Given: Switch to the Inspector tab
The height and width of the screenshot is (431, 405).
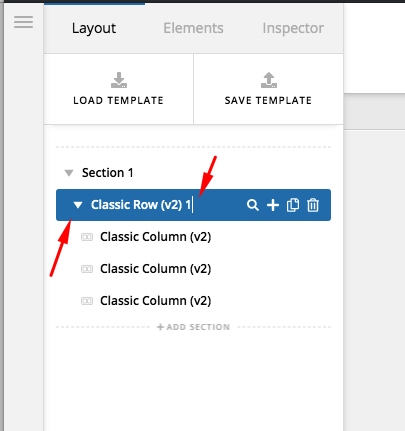Looking at the screenshot, I should (293, 28).
